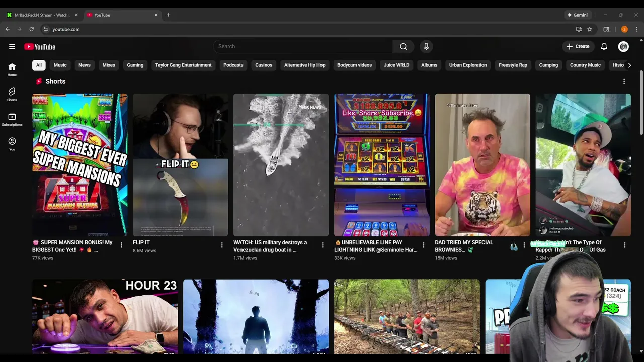Select the Camping chip
Viewport: 644px width, 362px height.
[x=548, y=65]
